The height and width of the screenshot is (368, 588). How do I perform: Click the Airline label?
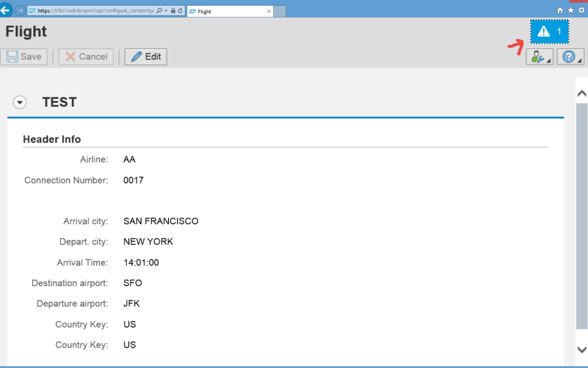coord(94,160)
